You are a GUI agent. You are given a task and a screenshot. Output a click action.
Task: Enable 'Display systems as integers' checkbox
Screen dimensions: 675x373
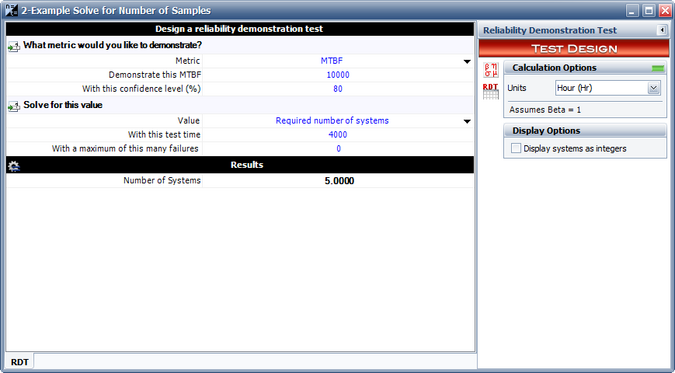516,148
